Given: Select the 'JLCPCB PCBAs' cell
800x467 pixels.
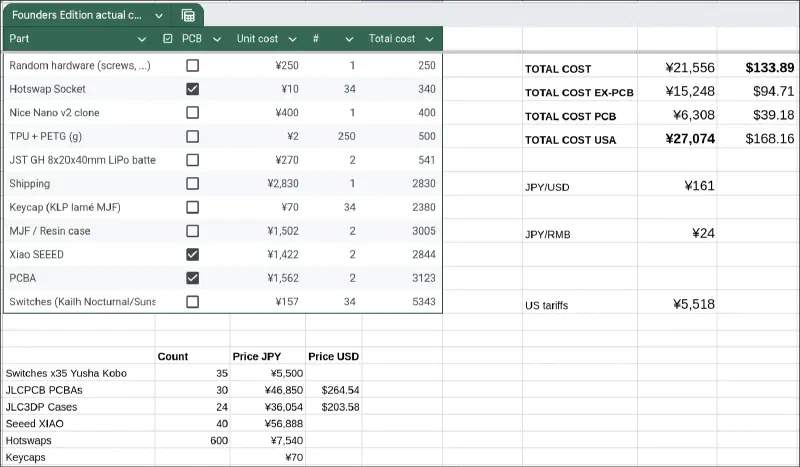Looking at the screenshot, I should tap(43, 390).
